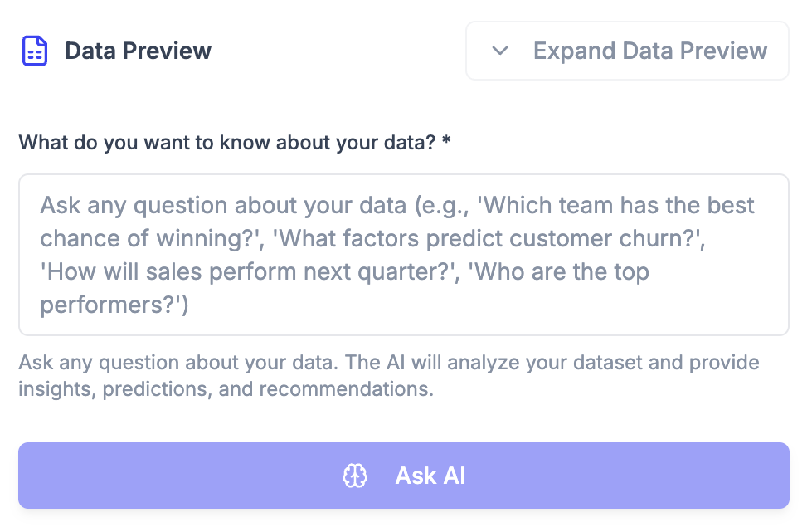Image resolution: width=812 pixels, height=527 pixels.
Task: Click the 'Expand Data Preview' text label
Action: (649, 51)
